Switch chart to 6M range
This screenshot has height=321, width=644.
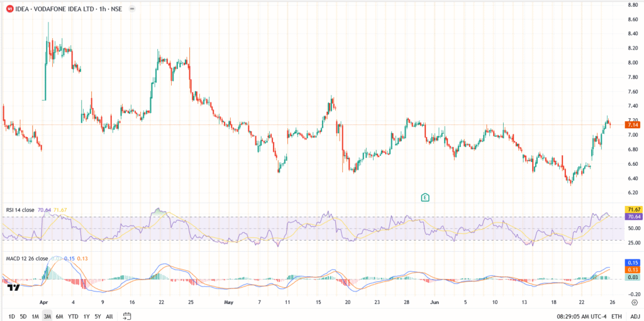tap(59, 316)
